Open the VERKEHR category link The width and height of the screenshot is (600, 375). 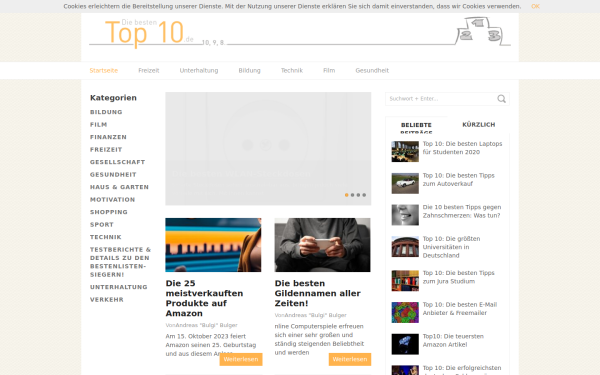point(107,300)
